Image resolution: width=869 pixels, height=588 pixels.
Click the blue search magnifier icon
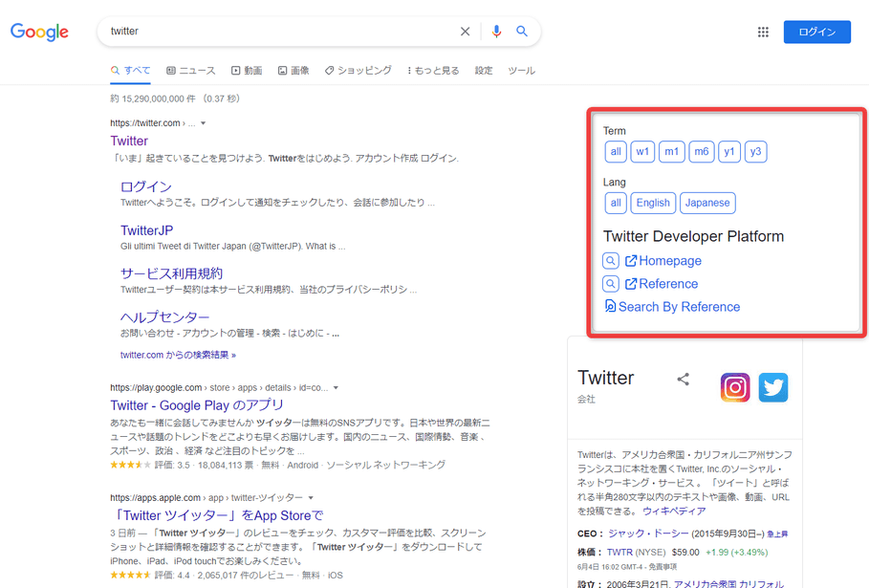point(522,31)
